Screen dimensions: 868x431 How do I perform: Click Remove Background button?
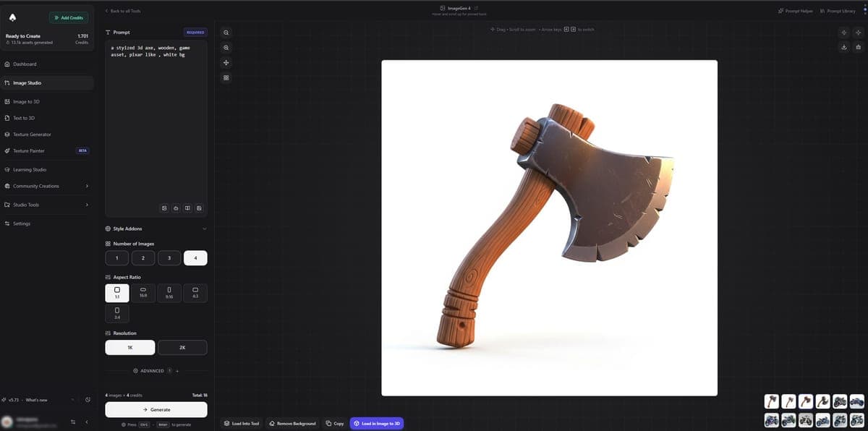[x=292, y=423]
